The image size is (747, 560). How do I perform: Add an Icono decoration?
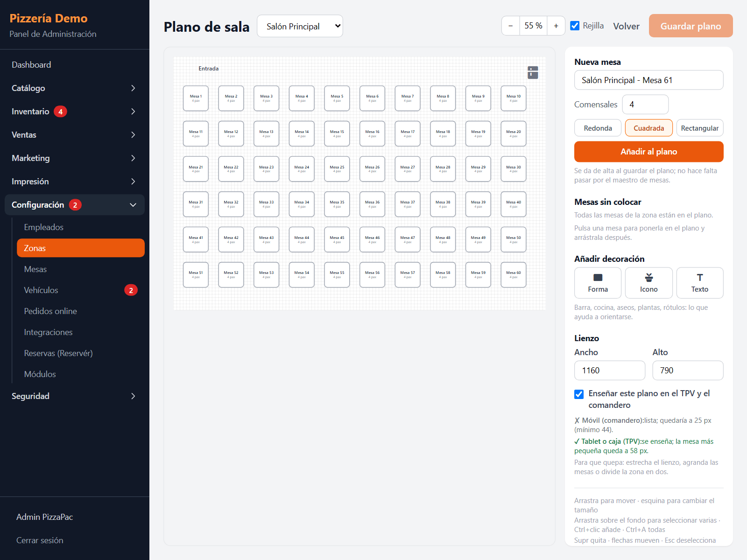click(649, 283)
